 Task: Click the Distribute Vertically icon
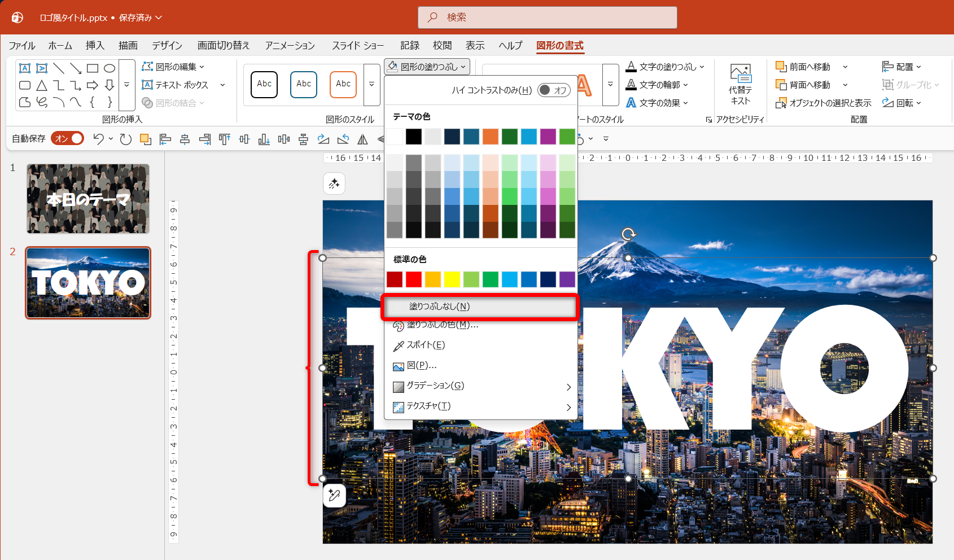pyautogui.click(x=304, y=139)
